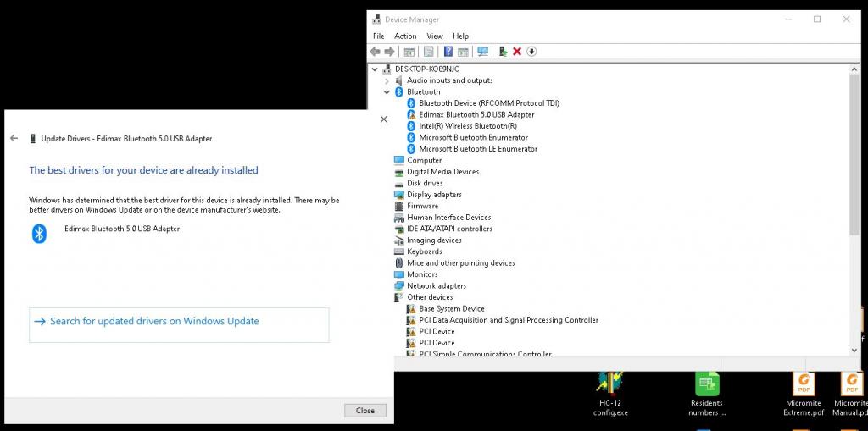Click Search for updated drivers on Windows Update
The image size is (868, 431).
click(154, 322)
